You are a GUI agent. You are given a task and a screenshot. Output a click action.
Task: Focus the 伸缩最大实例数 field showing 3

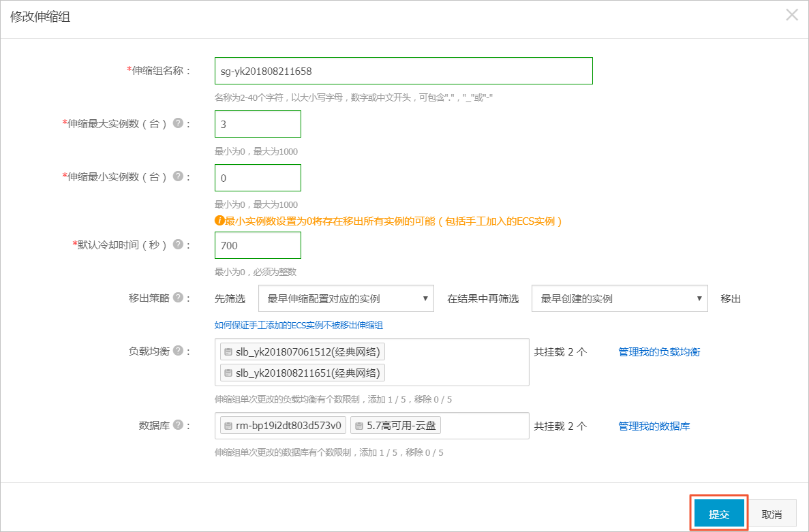coord(258,124)
